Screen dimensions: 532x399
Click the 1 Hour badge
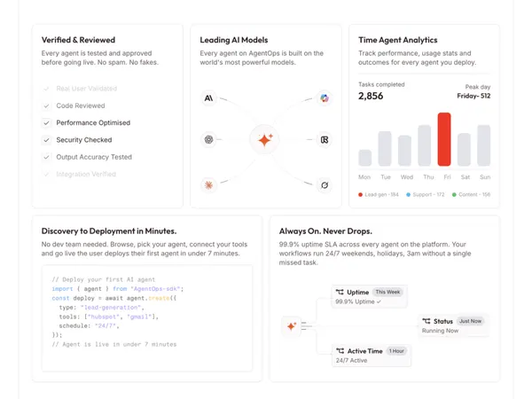click(396, 351)
